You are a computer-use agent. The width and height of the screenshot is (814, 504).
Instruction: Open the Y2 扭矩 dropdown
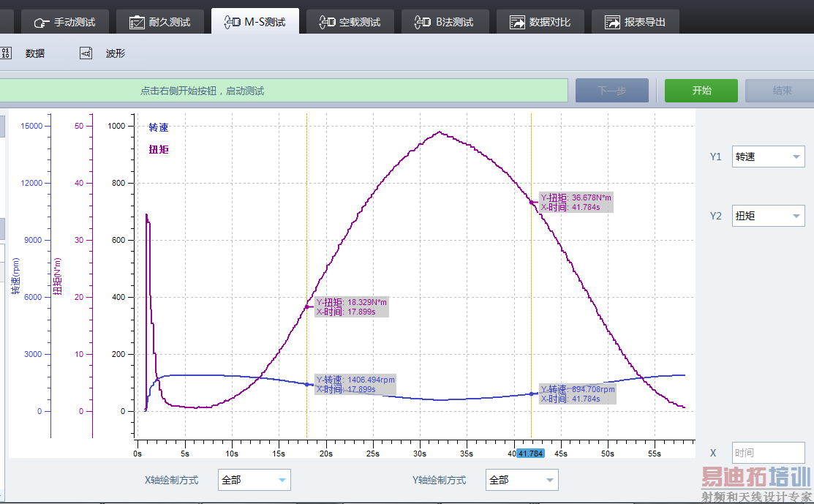point(769,216)
